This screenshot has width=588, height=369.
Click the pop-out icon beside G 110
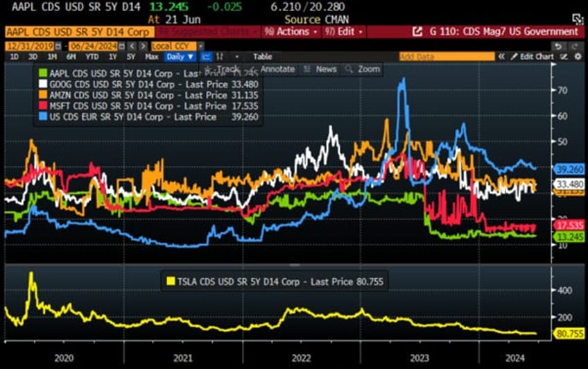pyautogui.click(x=417, y=32)
